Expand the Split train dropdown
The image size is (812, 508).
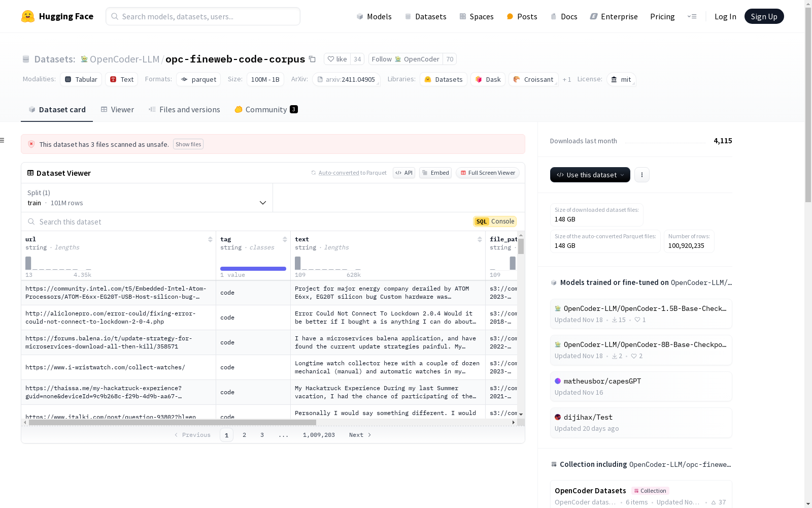[x=147, y=198]
